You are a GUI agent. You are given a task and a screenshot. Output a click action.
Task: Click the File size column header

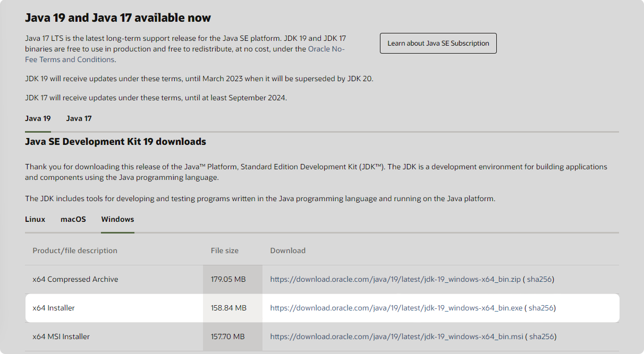click(225, 251)
